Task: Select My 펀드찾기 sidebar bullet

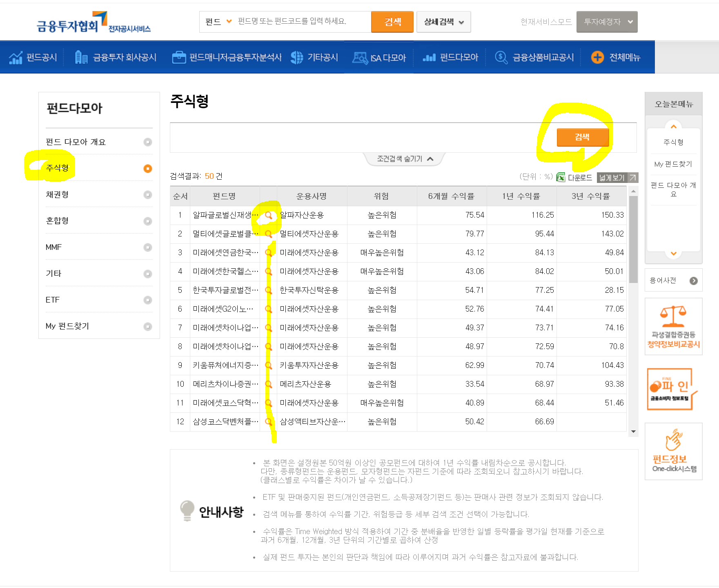Action: click(x=148, y=327)
